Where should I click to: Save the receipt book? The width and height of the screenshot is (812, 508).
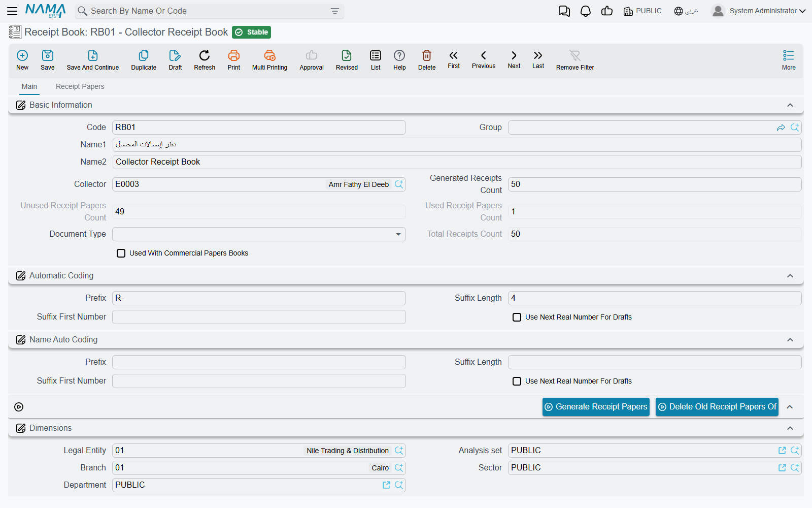[x=48, y=59]
